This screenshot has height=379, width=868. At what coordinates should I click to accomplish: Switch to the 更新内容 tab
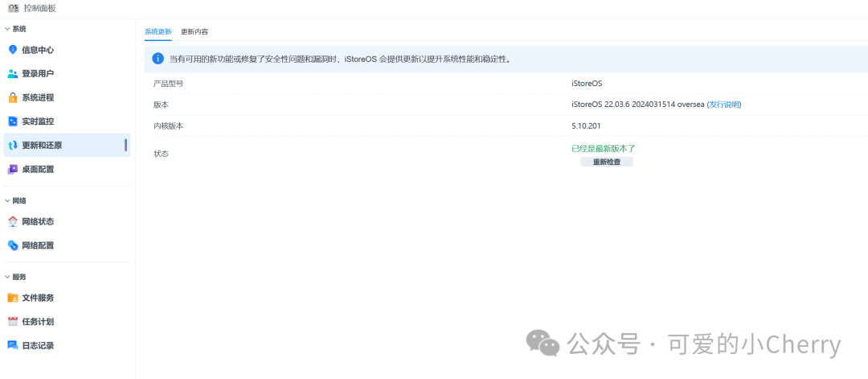(x=194, y=31)
